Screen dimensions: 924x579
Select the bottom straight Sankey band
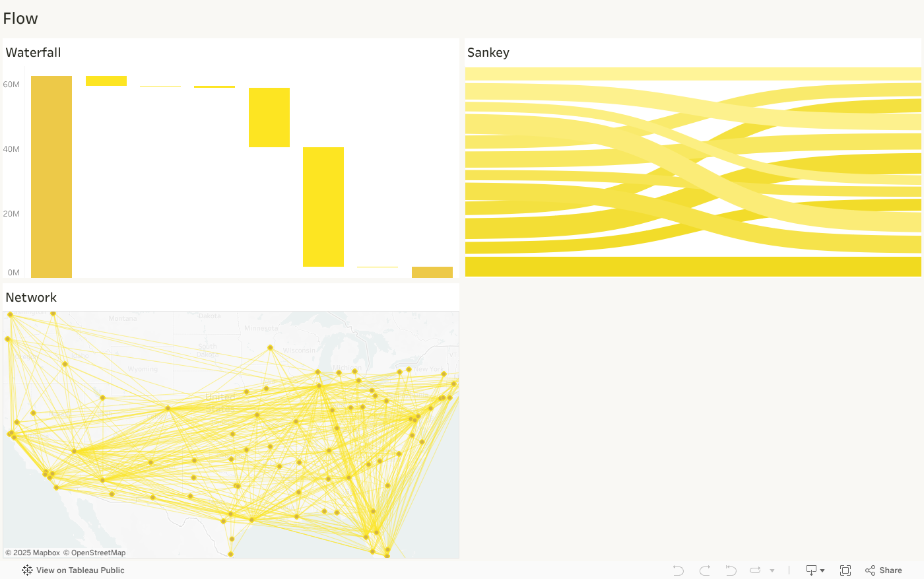pyautogui.click(x=693, y=267)
